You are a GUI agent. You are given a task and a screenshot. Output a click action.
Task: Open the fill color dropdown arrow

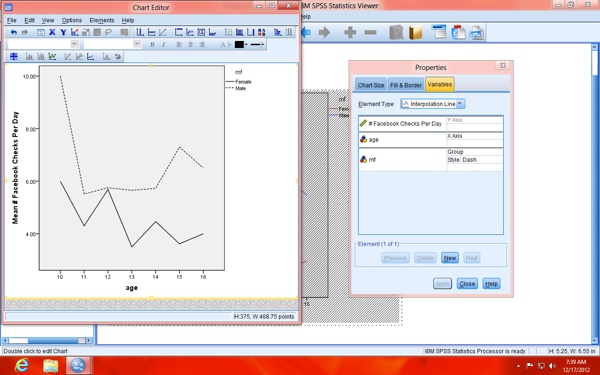click(x=246, y=44)
